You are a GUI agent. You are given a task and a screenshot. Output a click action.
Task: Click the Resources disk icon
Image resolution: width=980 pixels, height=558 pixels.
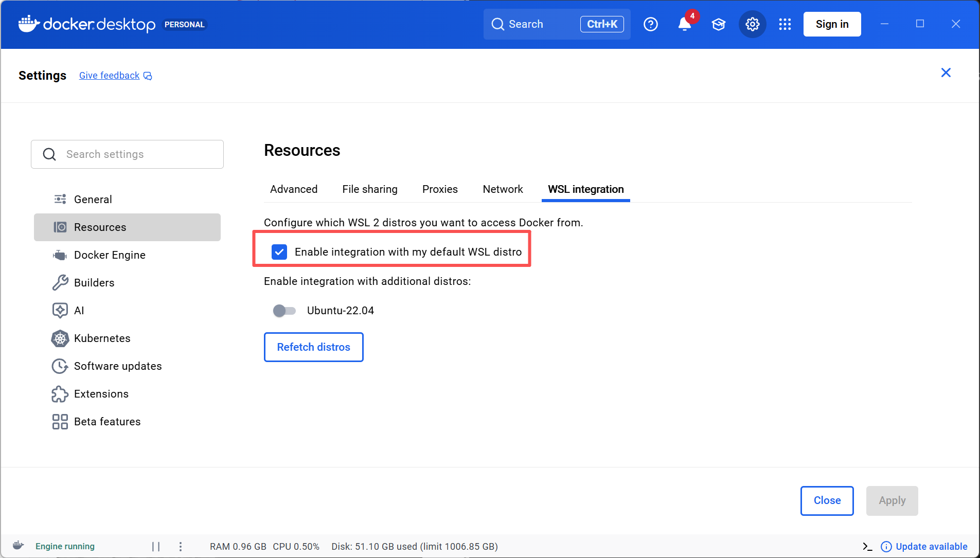[x=60, y=227]
